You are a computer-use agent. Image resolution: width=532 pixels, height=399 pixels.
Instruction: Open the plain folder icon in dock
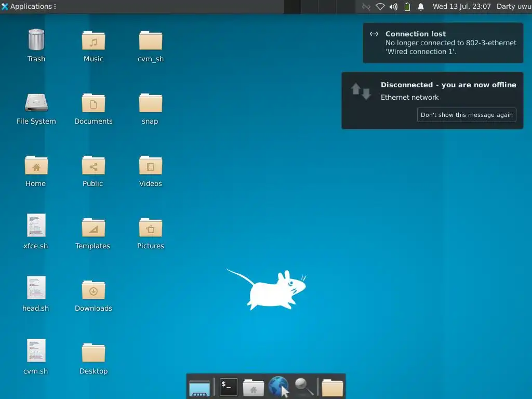(332, 388)
